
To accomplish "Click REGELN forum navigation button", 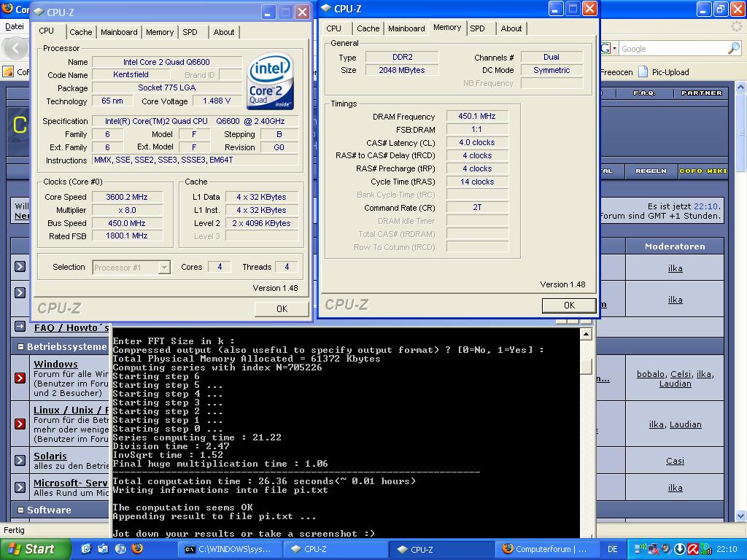I will click(651, 171).
